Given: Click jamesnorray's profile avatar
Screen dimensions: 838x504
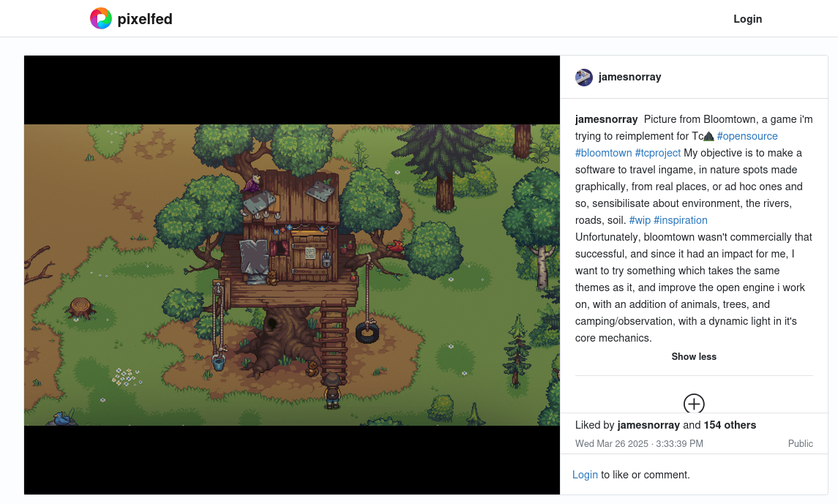Looking at the screenshot, I should pyautogui.click(x=583, y=77).
